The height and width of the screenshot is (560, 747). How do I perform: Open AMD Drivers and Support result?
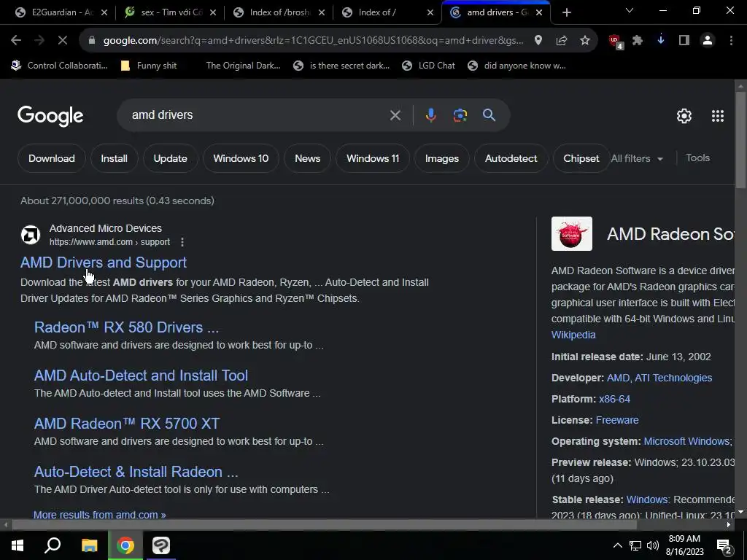(104, 262)
